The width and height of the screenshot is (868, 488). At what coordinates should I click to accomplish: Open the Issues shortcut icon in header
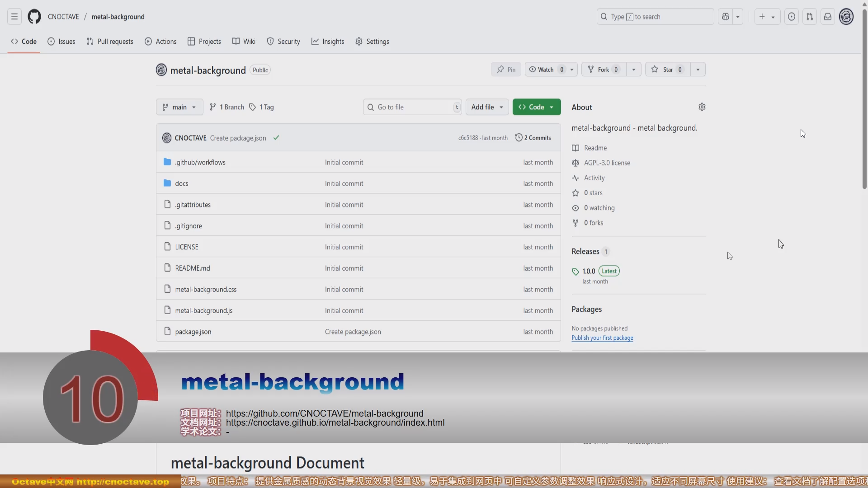[x=791, y=17]
